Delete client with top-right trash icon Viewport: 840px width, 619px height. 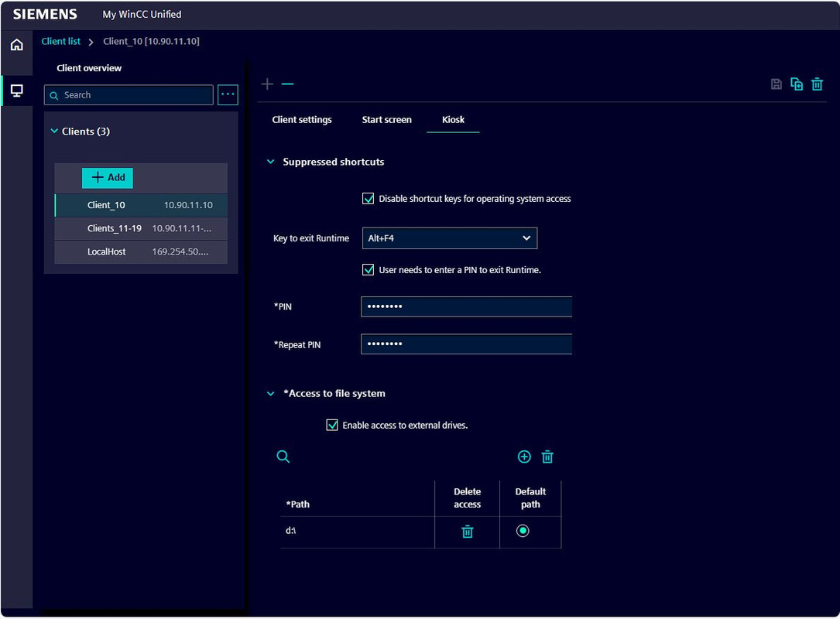(817, 84)
